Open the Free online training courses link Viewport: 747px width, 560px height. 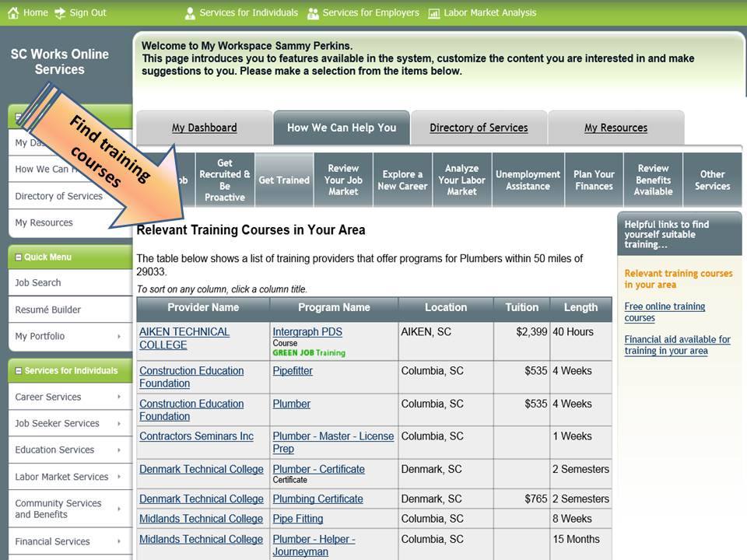(x=665, y=312)
